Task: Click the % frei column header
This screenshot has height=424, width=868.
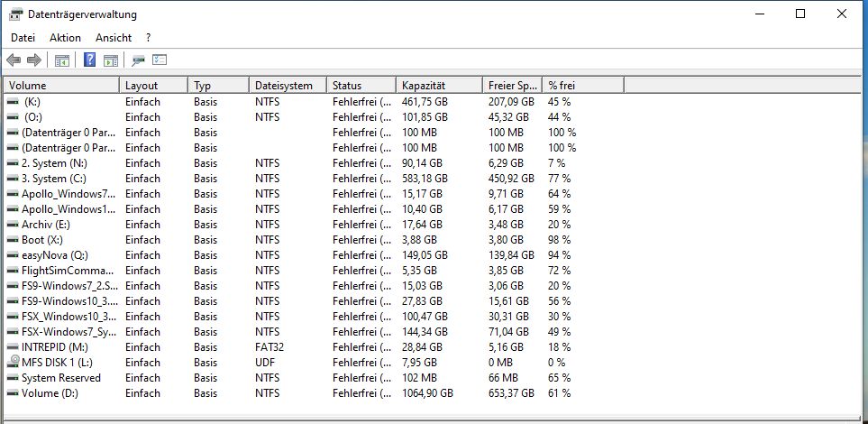Action: [x=581, y=86]
